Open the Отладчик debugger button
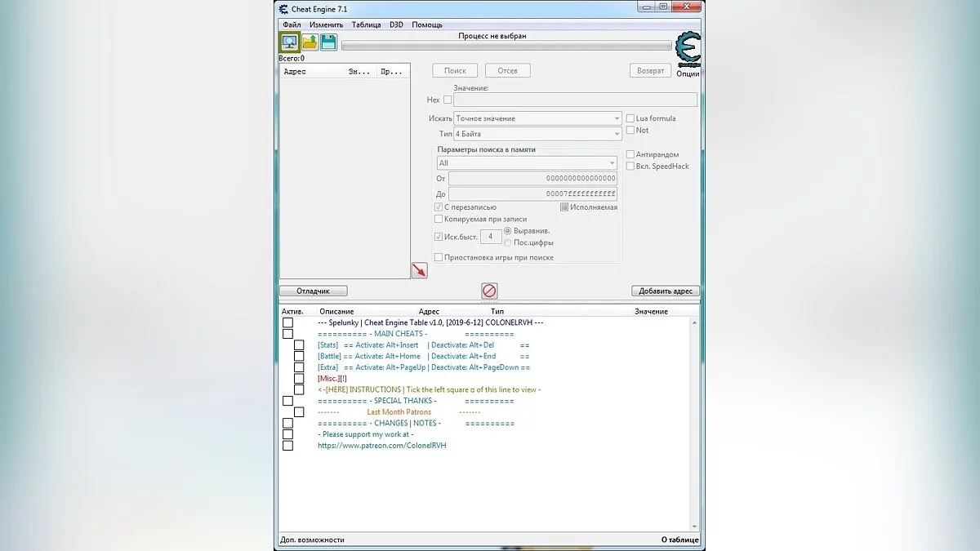 tap(313, 291)
